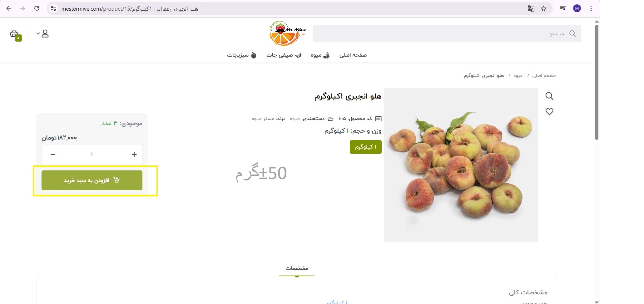The height and width of the screenshot is (304, 644).
Task: Open the browser translate icon
Action: [x=531, y=9]
